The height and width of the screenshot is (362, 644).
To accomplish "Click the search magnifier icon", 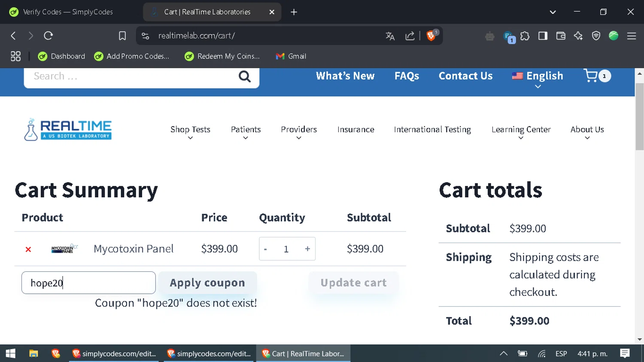I will click(245, 76).
